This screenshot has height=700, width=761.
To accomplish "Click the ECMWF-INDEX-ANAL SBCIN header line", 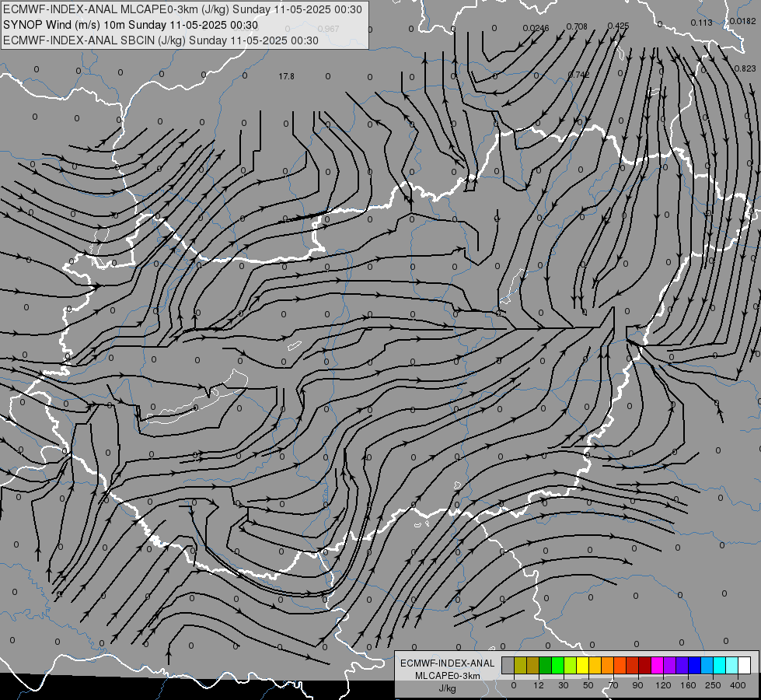I will tap(161, 40).
